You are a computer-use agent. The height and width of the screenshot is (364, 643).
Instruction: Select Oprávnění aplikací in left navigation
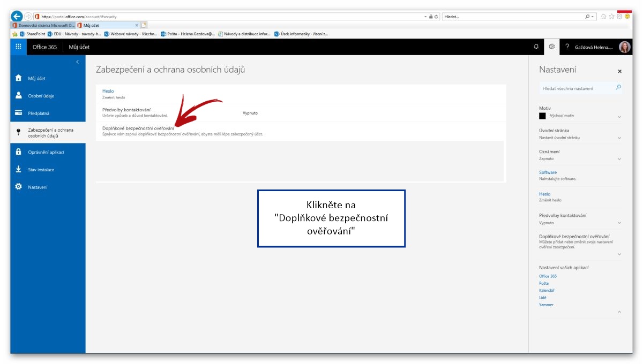(46, 152)
